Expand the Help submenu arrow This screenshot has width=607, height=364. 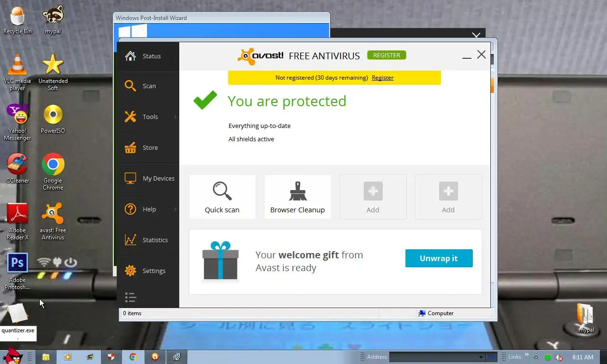(x=175, y=209)
